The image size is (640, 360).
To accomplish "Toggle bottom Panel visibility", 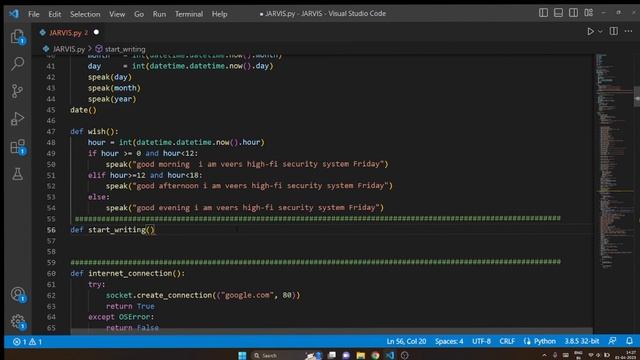I will tap(558, 13).
